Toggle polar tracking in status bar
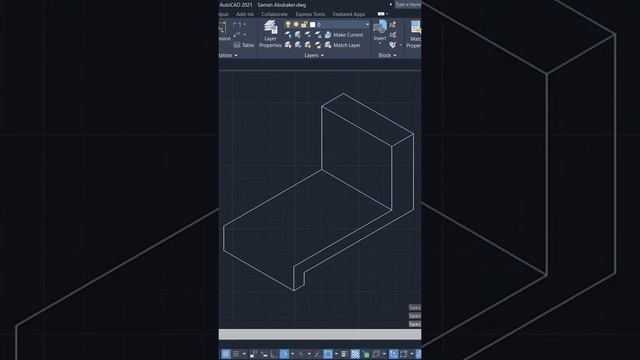The image size is (640, 360). click(284, 354)
